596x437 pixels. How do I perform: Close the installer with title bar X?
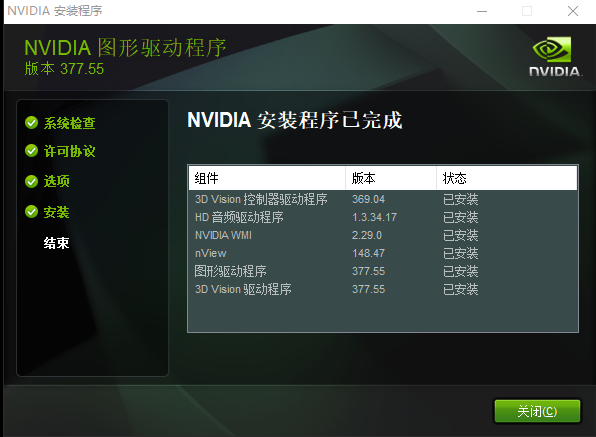point(573,11)
